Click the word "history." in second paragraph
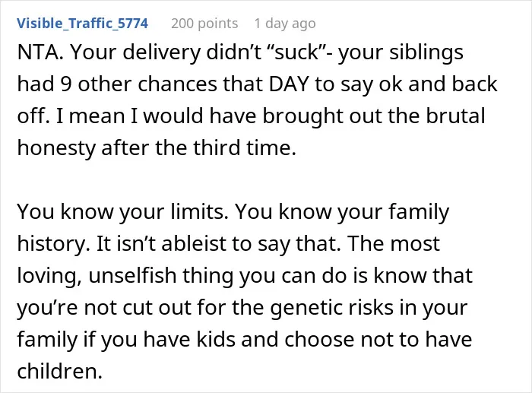Viewport: 532px width, 393px height. (54, 244)
